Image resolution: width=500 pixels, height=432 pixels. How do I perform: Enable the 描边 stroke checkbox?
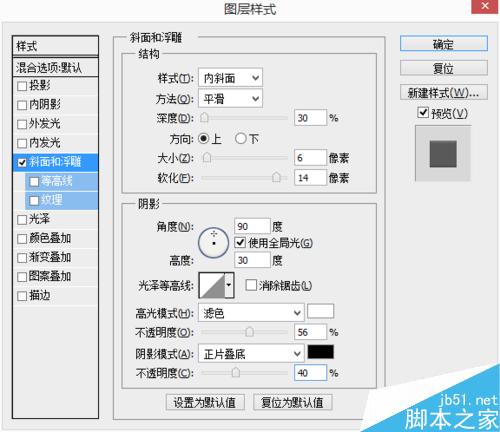click(x=22, y=296)
